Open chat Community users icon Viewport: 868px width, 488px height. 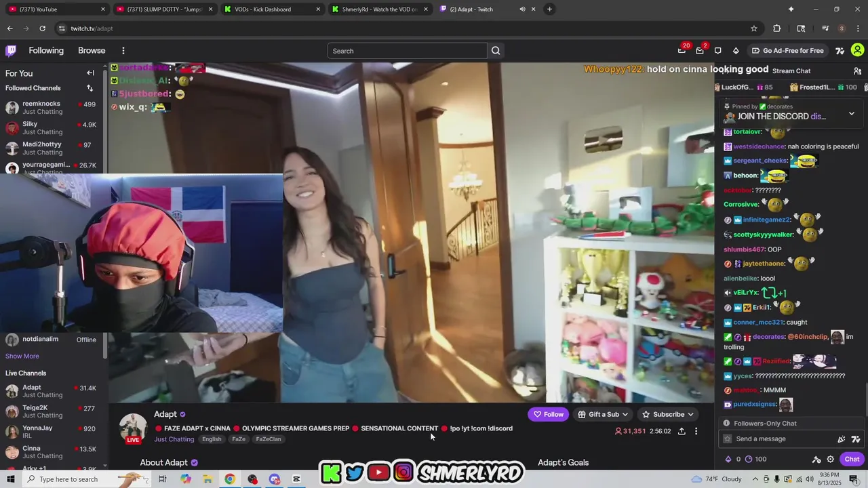coord(857,71)
